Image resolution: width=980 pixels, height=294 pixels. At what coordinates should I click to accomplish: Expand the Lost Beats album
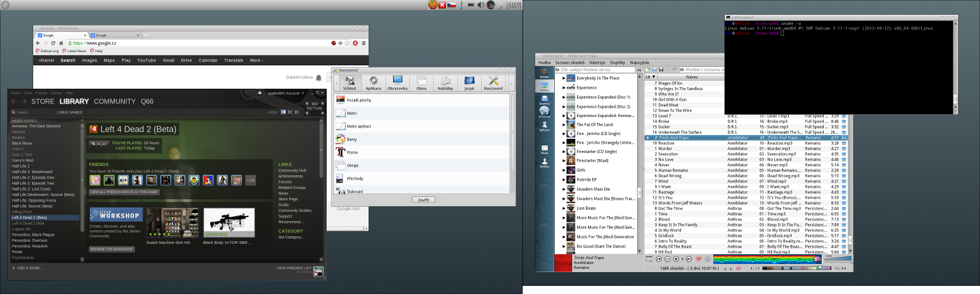(564, 209)
